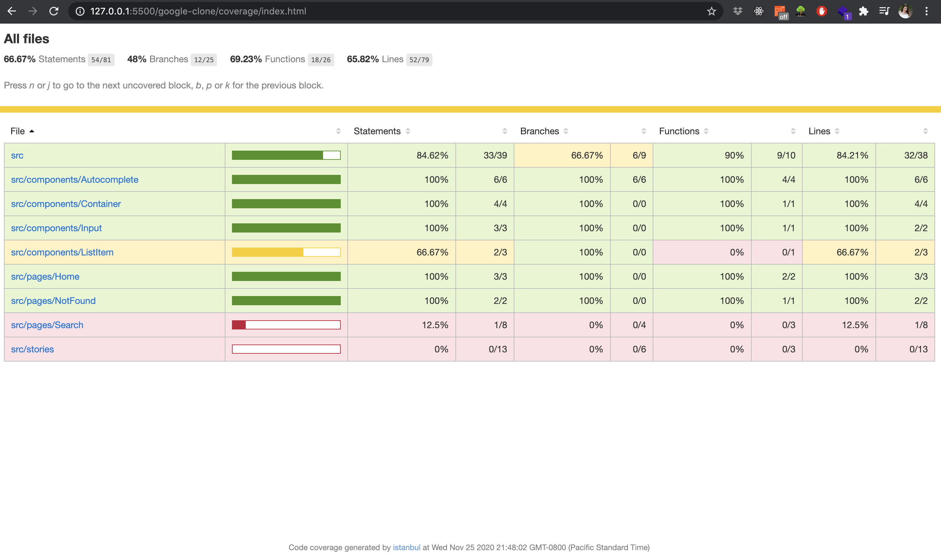The height and width of the screenshot is (560, 941).
Task: Sort by Statements column header
Action: 382,131
